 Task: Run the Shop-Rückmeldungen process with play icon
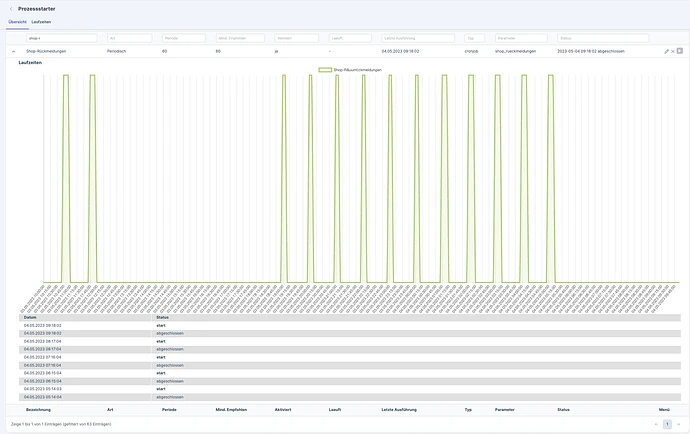pos(679,51)
